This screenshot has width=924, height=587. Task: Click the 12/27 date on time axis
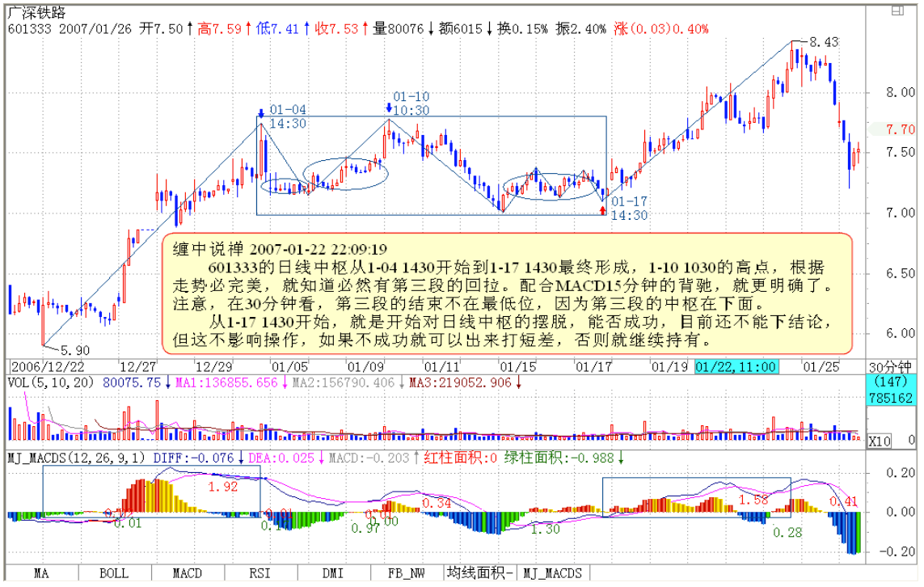click(138, 367)
